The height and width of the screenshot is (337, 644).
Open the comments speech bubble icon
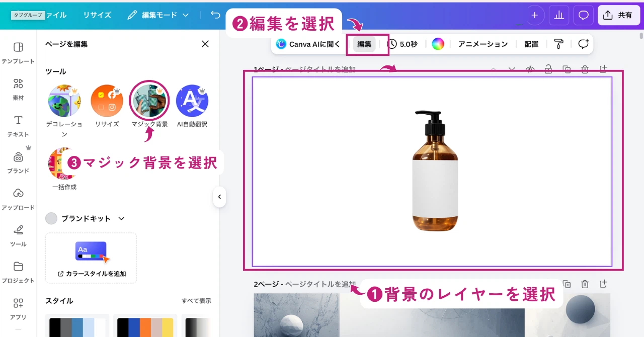pyautogui.click(x=584, y=15)
